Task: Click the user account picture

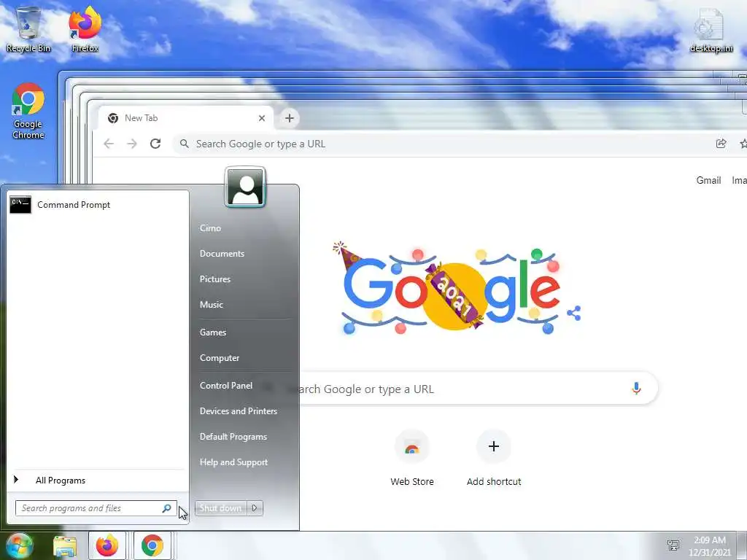Action: pos(245,187)
